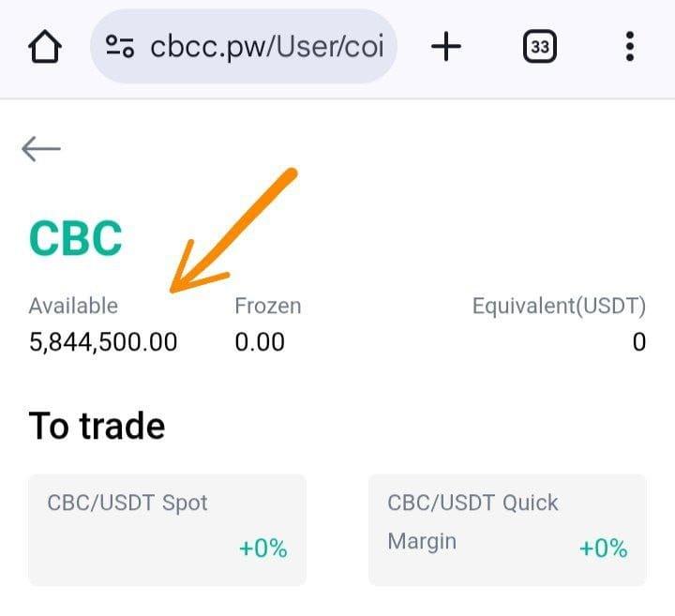The width and height of the screenshot is (675, 616).
Task: Click the Available label
Action: click(x=73, y=306)
